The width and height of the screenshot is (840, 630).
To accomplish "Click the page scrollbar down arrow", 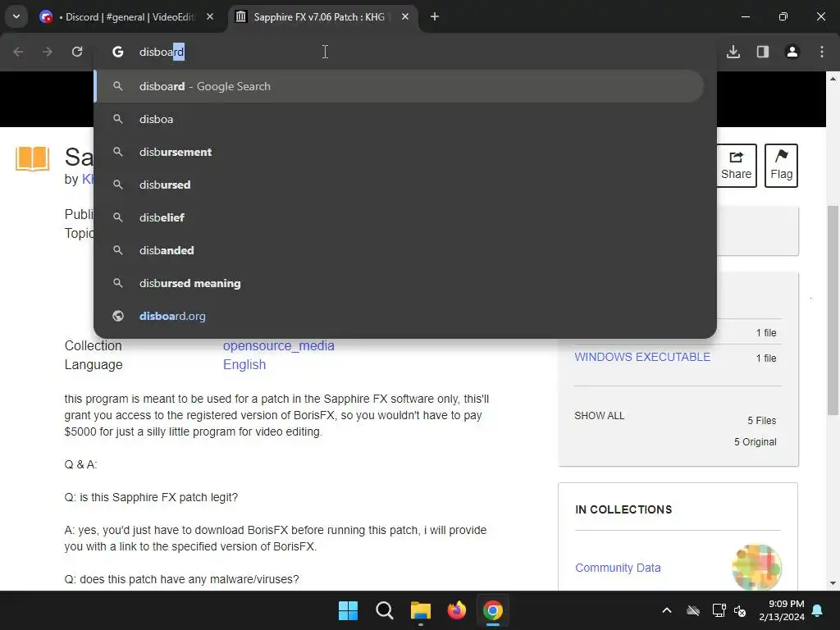I will tap(833, 583).
